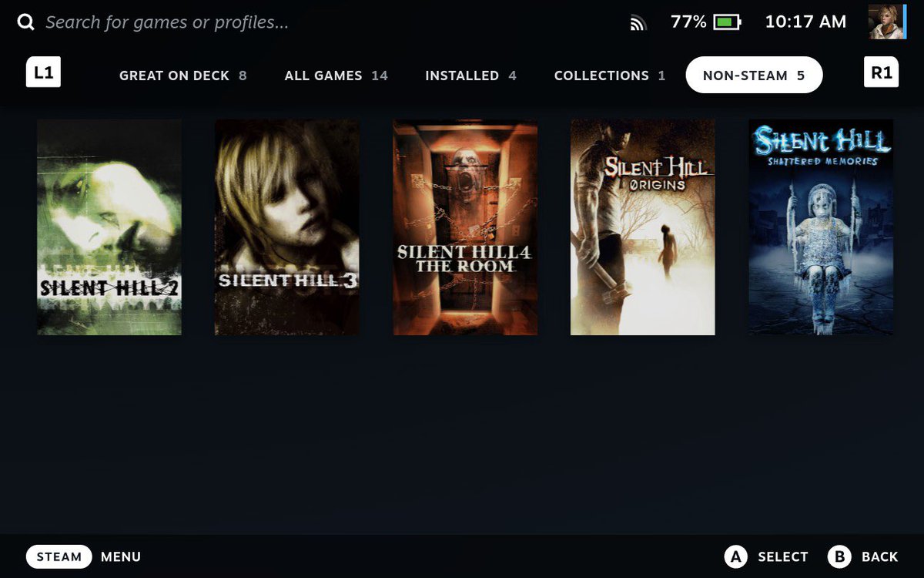Click the L1 shoulder button glyph
The width and height of the screenshot is (924, 578).
point(44,72)
